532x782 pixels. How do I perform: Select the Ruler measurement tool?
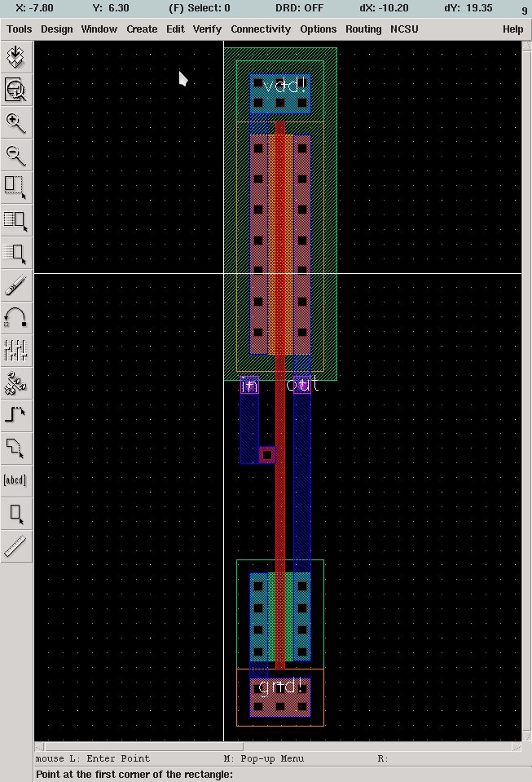click(x=16, y=546)
